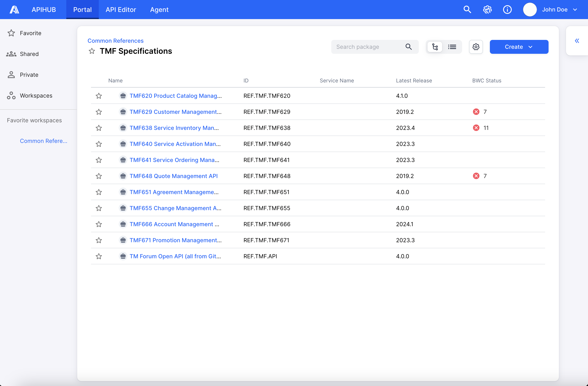Go to Shared in sidebar
Image resolution: width=588 pixels, height=386 pixels.
coord(29,54)
